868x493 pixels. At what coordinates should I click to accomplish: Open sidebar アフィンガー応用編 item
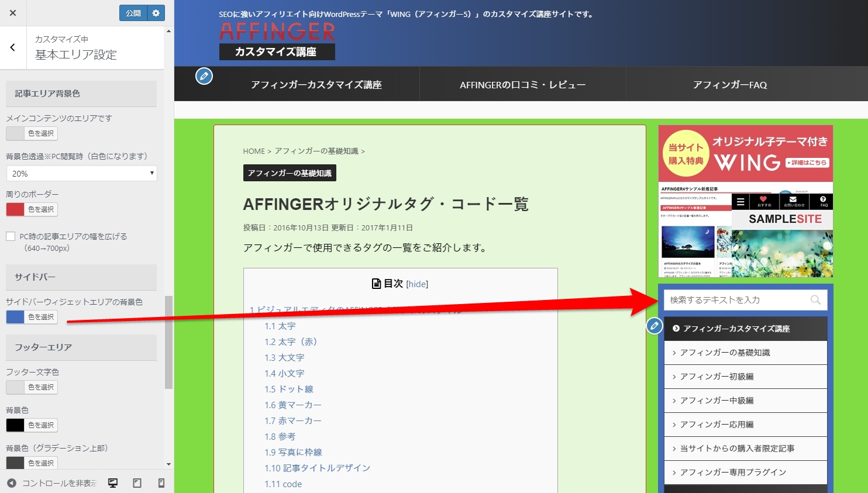coord(746,425)
